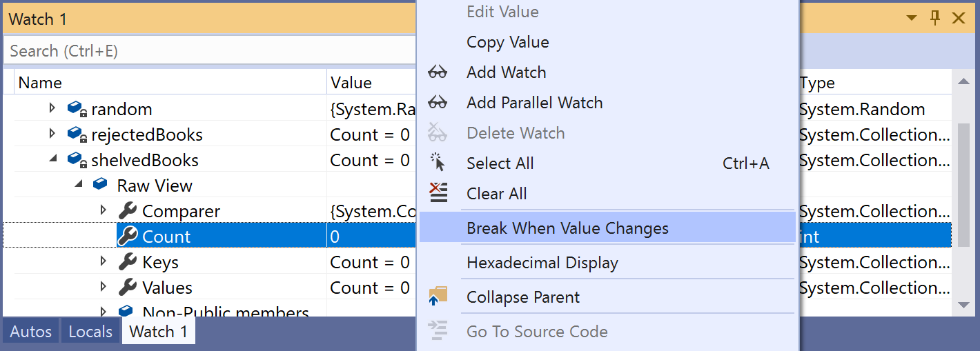
Task: Switch to the Locals tab
Action: [x=90, y=332]
